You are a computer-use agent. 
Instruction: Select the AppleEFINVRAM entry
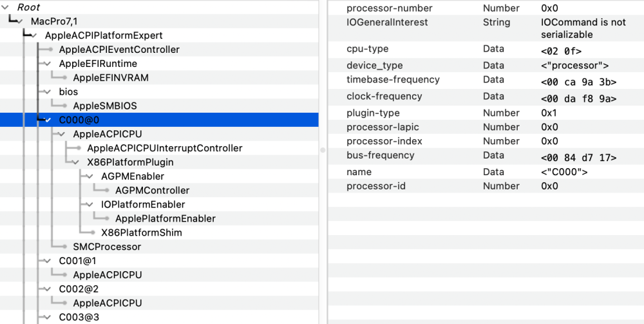click(x=111, y=77)
